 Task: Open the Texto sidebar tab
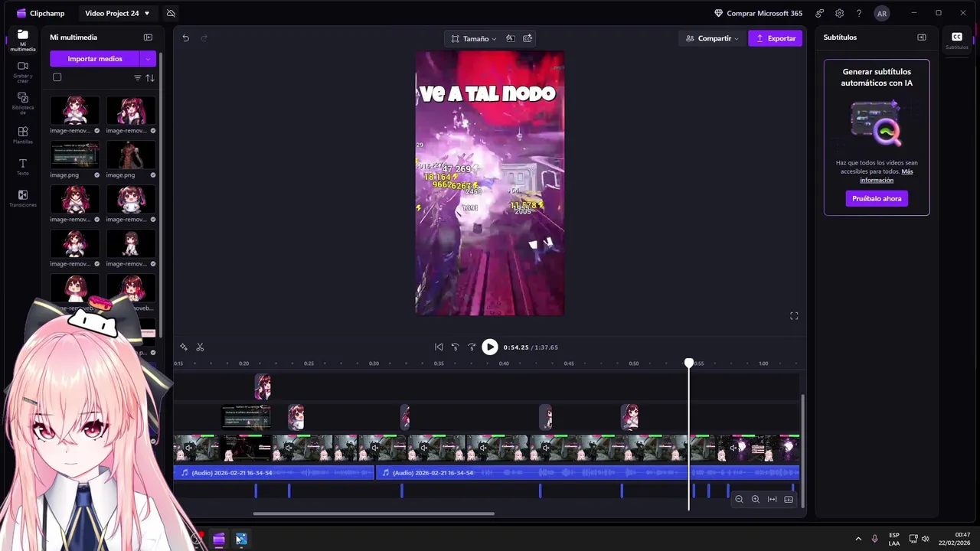click(x=22, y=167)
